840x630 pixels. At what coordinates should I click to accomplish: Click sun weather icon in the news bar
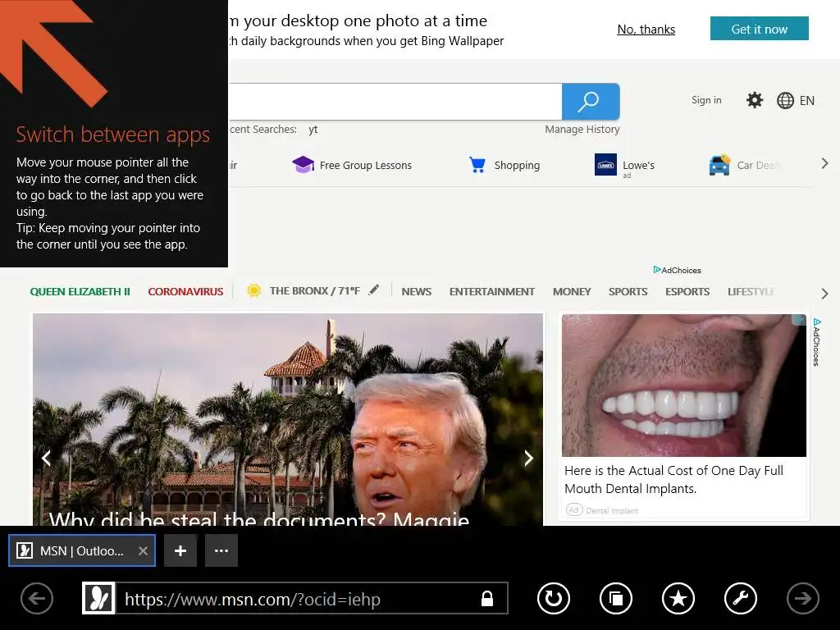[253, 290]
